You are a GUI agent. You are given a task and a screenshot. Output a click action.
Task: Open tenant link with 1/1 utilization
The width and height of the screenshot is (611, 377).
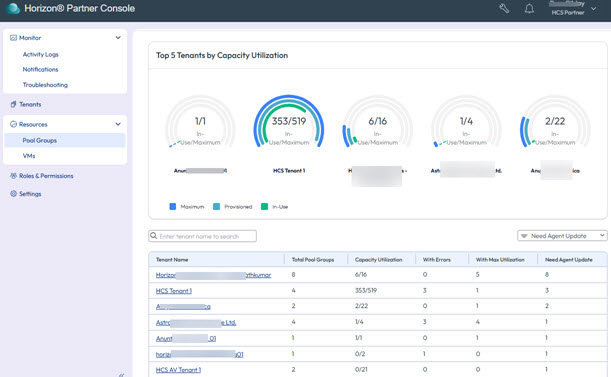click(x=186, y=338)
